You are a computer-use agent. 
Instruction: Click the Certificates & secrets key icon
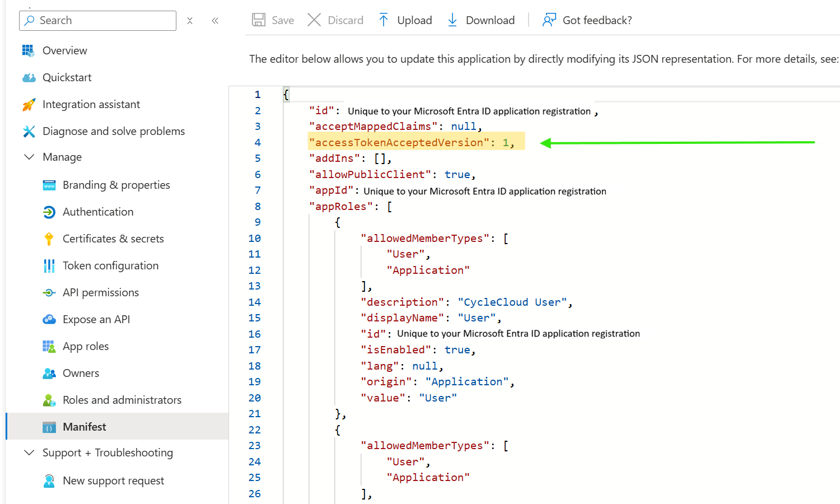(x=49, y=239)
